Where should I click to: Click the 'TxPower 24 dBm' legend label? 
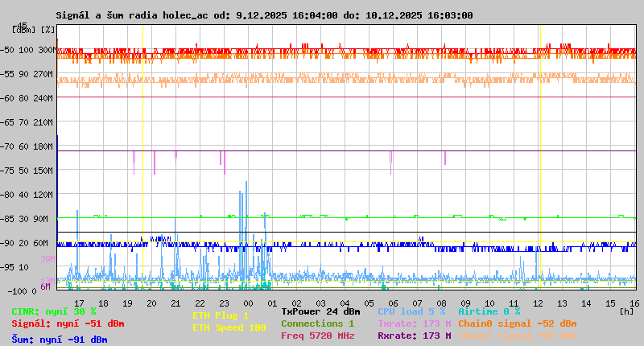tap(320, 311)
